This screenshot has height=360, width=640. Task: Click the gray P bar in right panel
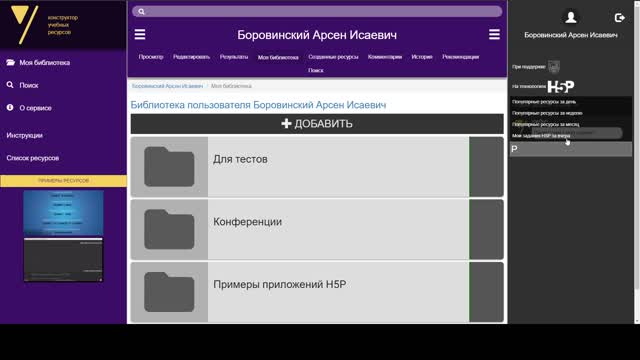point(571,149)
